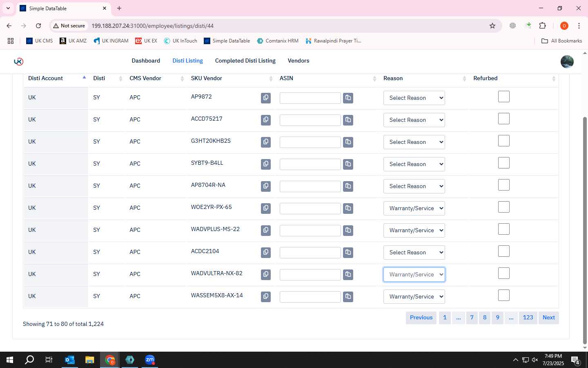This screenshot has height=368, width=588.
Task: Change Warranty/Service reason for WADVPLUS-MS-22
Action: (414, 230)
